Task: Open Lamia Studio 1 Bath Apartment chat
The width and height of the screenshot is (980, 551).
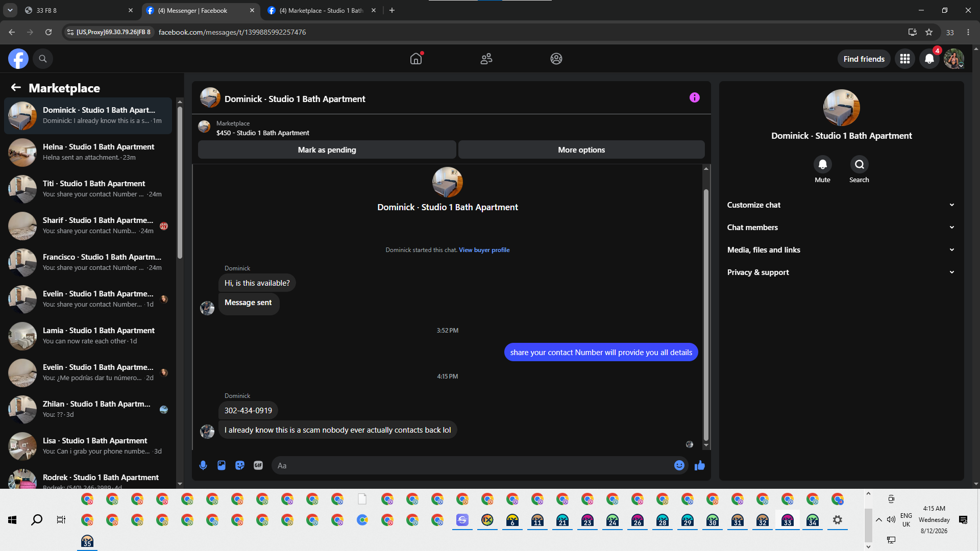Action: (x=88, y=336)
